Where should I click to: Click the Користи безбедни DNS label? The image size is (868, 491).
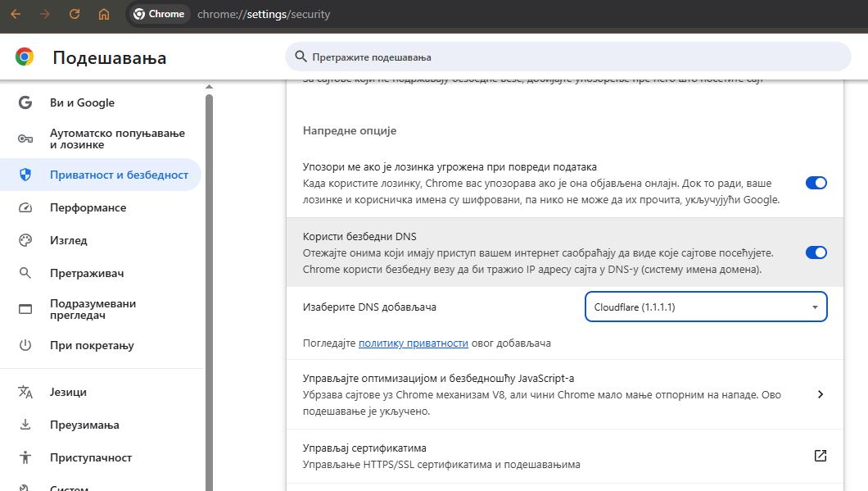[359, 237]
